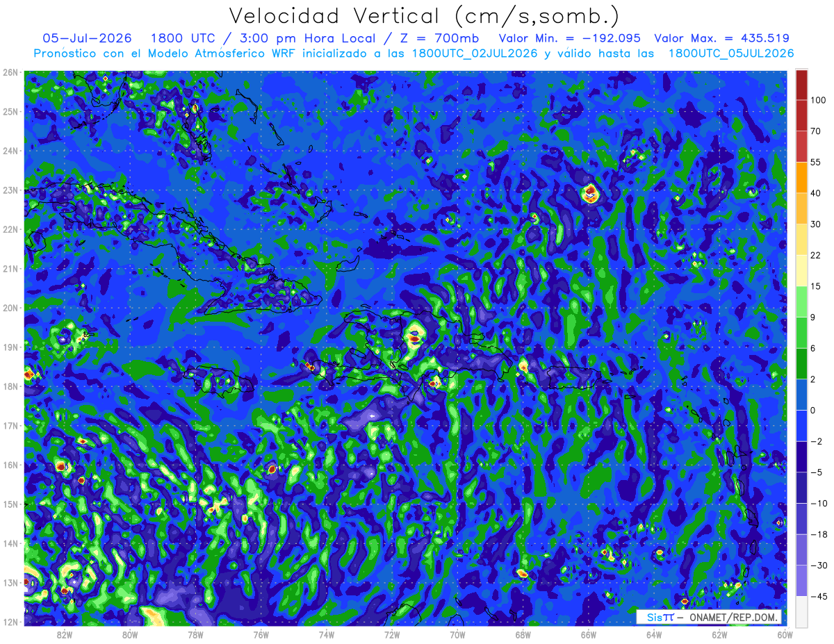Select 'Valor Max. = 435.519' text
This screenshot has height=644, width=834.
[721, 38]
